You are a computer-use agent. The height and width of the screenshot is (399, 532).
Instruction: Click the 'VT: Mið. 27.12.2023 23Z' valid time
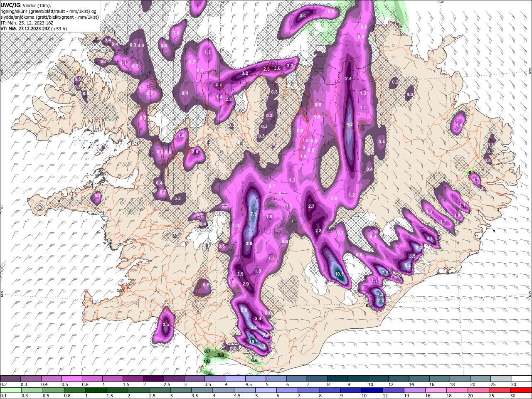pyautogui.click(x=25, y=29)
